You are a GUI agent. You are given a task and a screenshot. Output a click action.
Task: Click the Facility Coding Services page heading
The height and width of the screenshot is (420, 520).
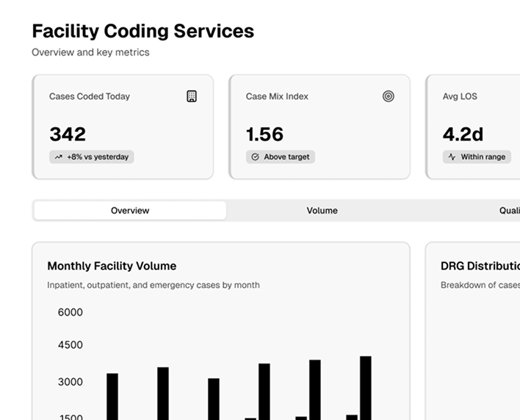coord(143,31)
